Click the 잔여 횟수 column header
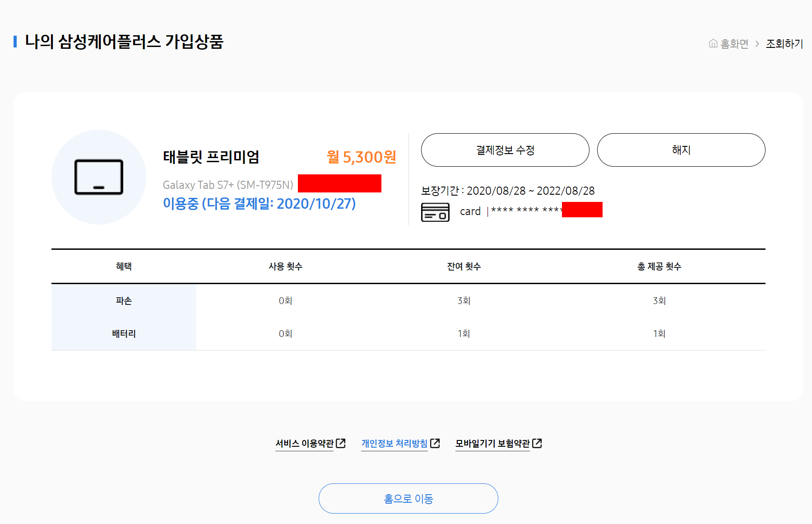The width and height of the screenshot is (812, 524). click(464, 267)
